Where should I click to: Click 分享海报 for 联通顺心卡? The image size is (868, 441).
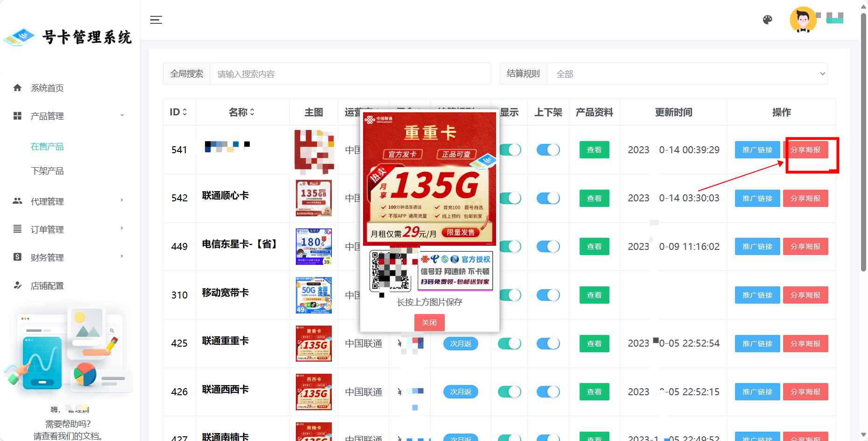[x=805, y=198]
